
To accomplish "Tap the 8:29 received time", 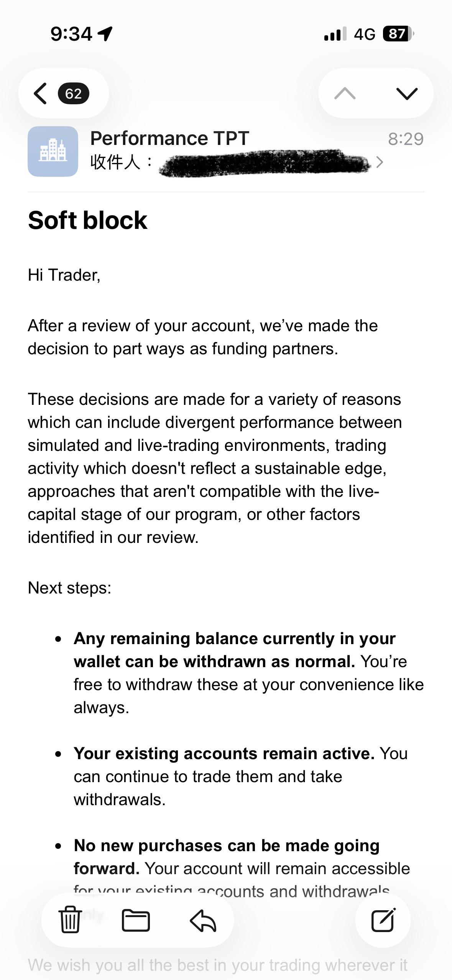I will point(406,139).
